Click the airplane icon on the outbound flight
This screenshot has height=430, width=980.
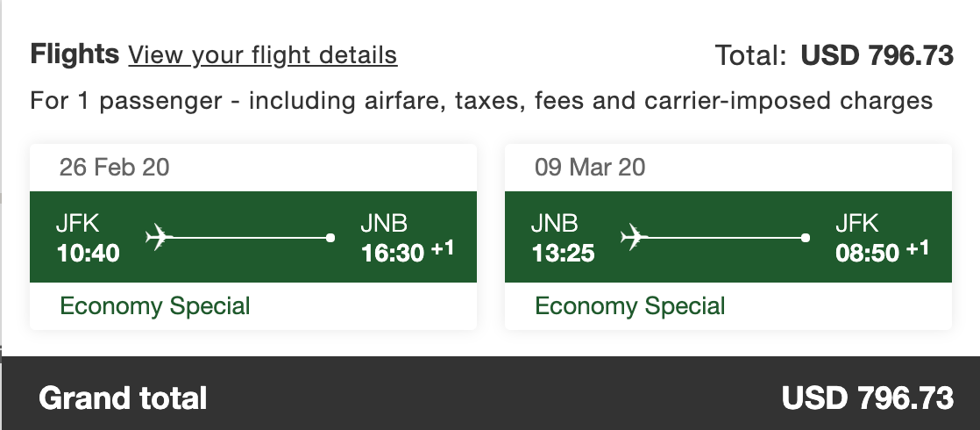click(159, 237)
